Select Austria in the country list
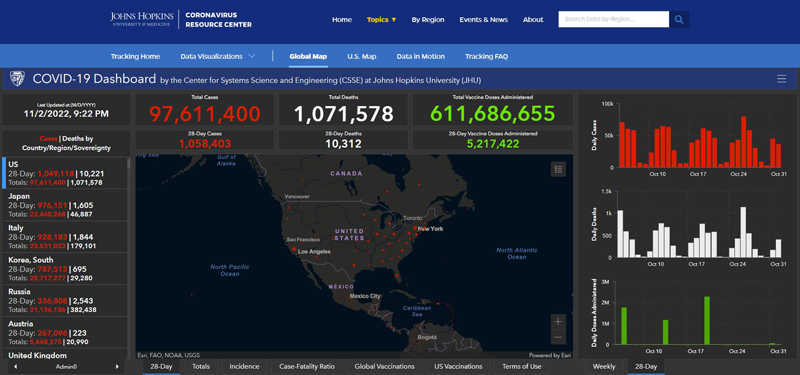 click(x=65, y=332)
